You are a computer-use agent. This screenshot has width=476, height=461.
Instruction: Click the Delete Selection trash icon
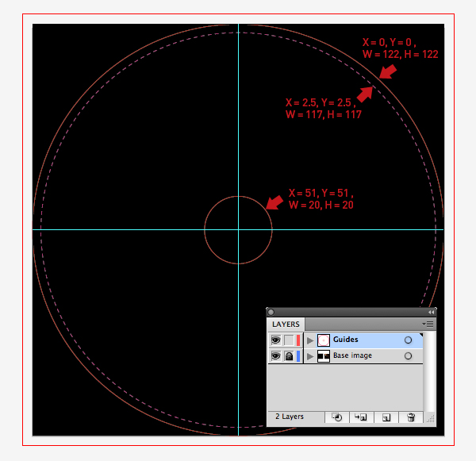[411, 417]
